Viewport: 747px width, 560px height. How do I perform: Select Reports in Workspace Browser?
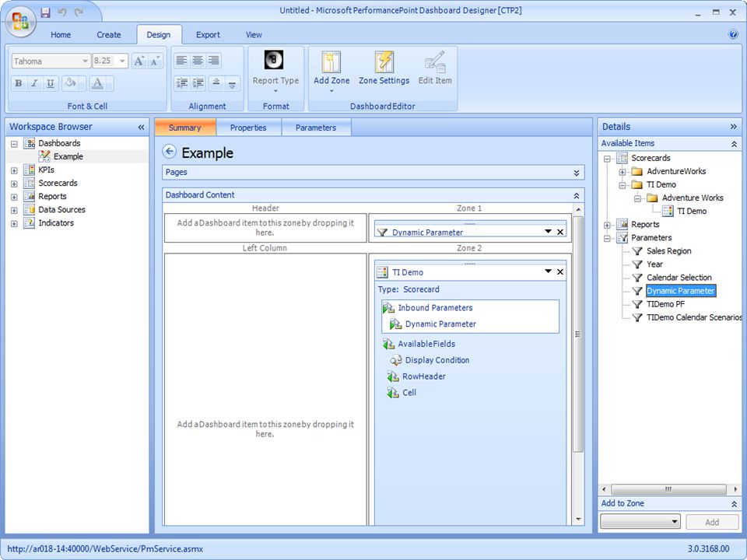point(52,196)
